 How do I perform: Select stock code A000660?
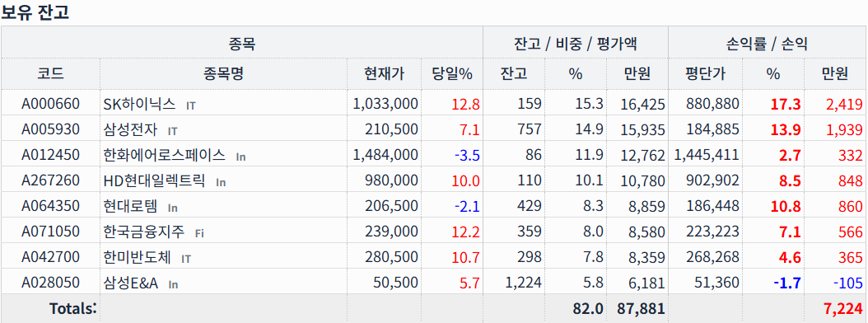(50, 104)
